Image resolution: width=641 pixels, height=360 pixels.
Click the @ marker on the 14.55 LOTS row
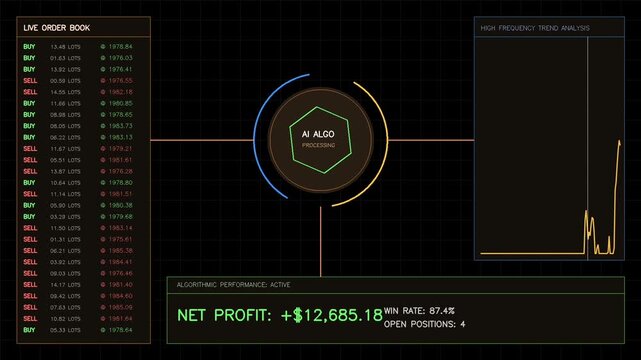click(x=103, y=92)
